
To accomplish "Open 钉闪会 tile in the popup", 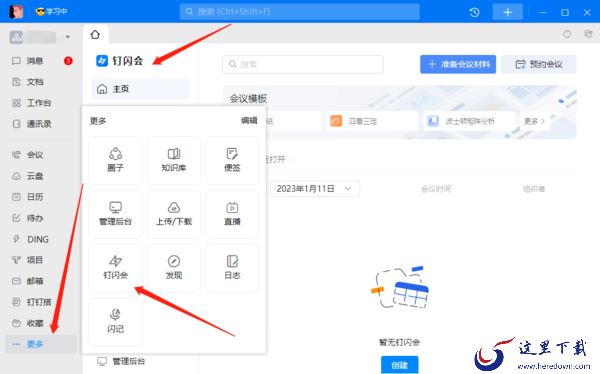I will tap(115, 268).
